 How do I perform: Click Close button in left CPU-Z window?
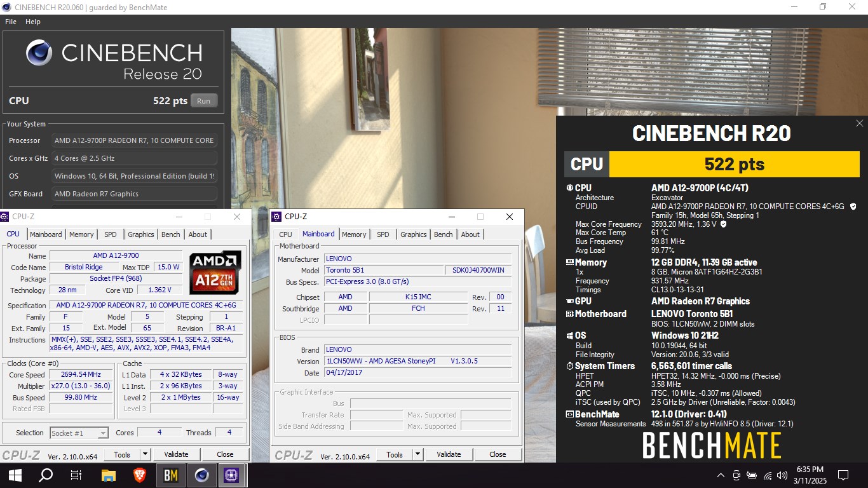coord(225,454)
